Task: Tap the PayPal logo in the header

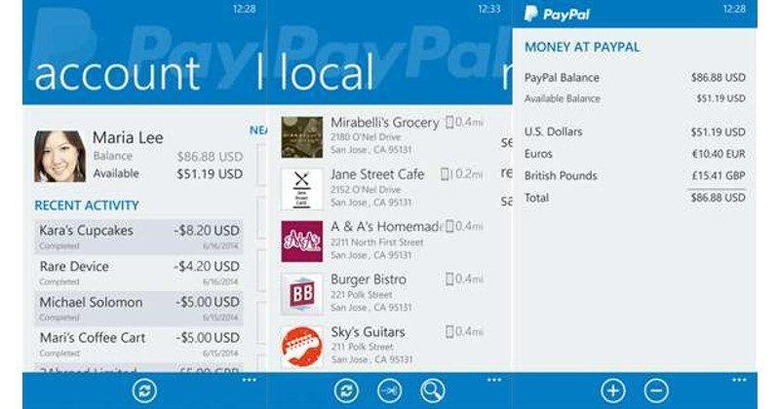Action: [557, 14]
